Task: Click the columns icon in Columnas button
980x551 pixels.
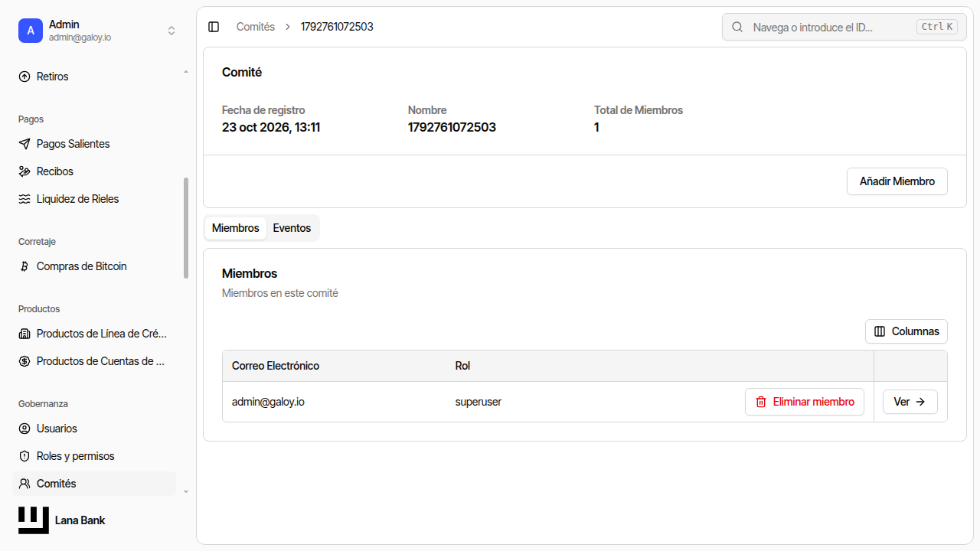Action: tap(880, 331)
